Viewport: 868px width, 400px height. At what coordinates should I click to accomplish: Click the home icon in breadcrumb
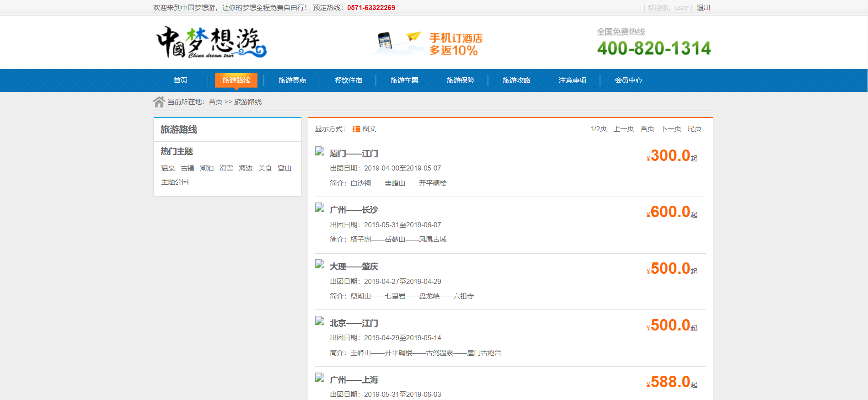(x=159, y=102)
